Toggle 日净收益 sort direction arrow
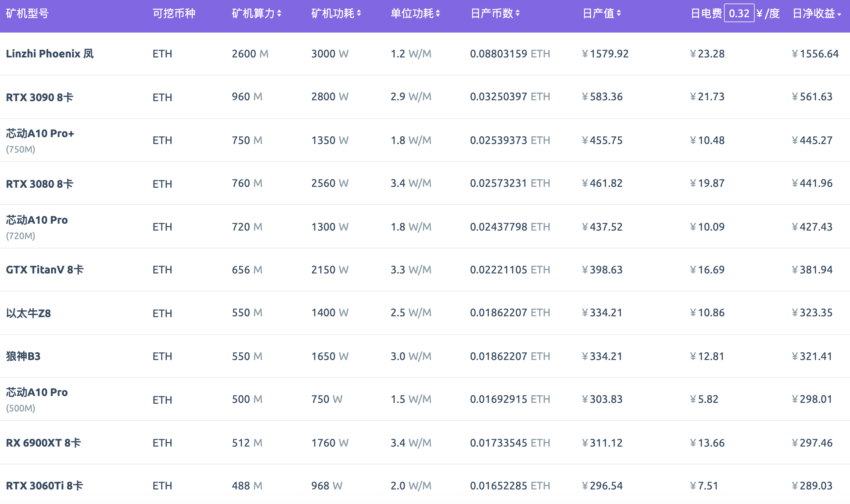Viewport: 850px width, 504px height. click(x=839, y=15)
